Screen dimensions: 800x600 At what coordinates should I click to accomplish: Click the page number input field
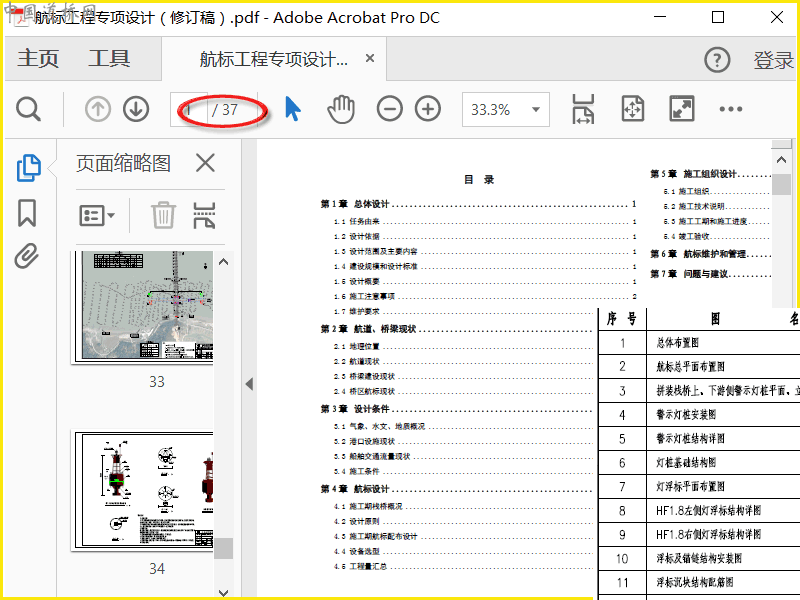[x=189, y=109]
